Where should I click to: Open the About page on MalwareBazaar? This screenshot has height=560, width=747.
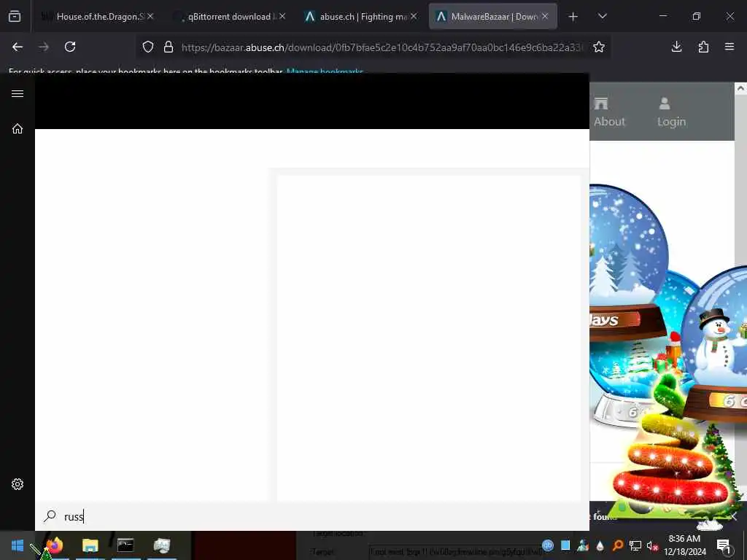[x=609, y=112]
